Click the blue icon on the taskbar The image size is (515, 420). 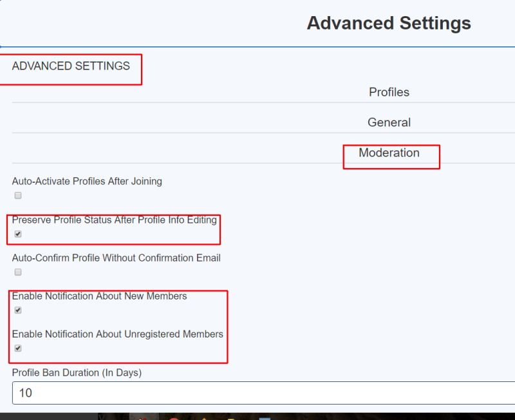[x=264, y=417]
